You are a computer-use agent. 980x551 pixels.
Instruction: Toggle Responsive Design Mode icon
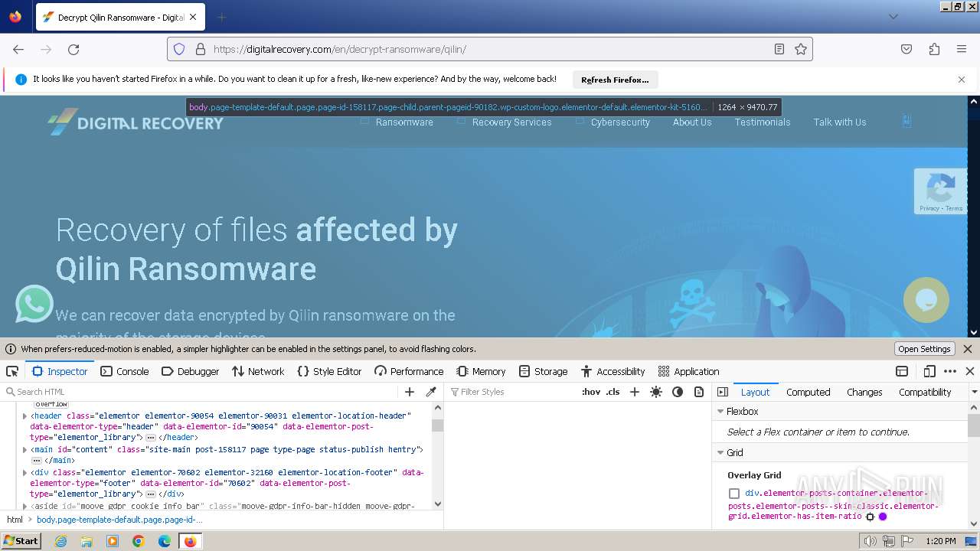coord(929,371)
